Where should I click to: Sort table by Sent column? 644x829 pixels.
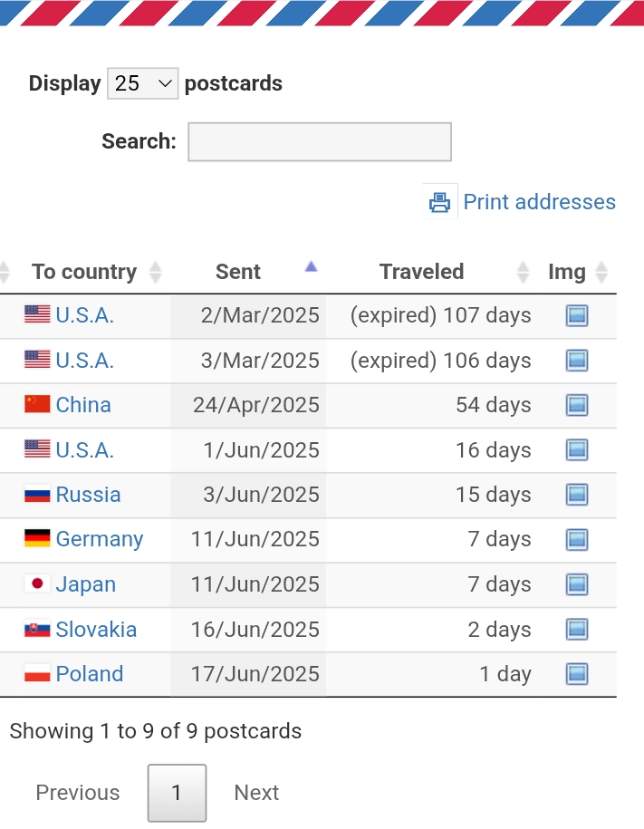click(239, 272)
